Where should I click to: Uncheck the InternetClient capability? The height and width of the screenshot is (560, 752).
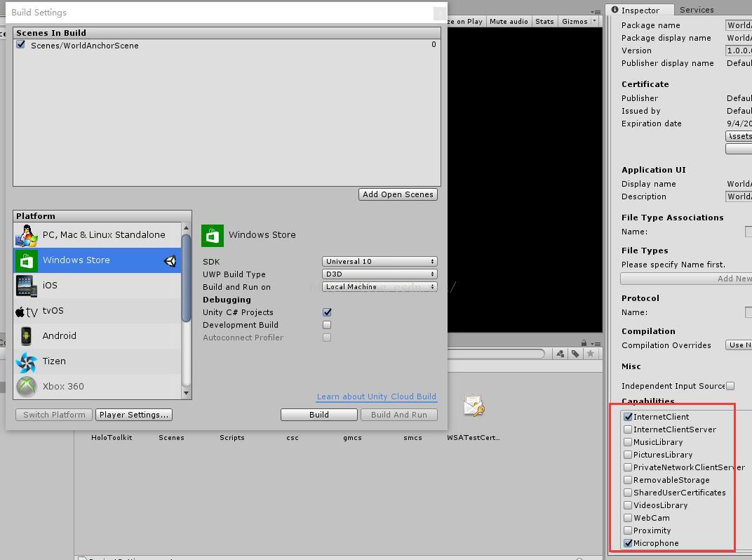point(628,417)
